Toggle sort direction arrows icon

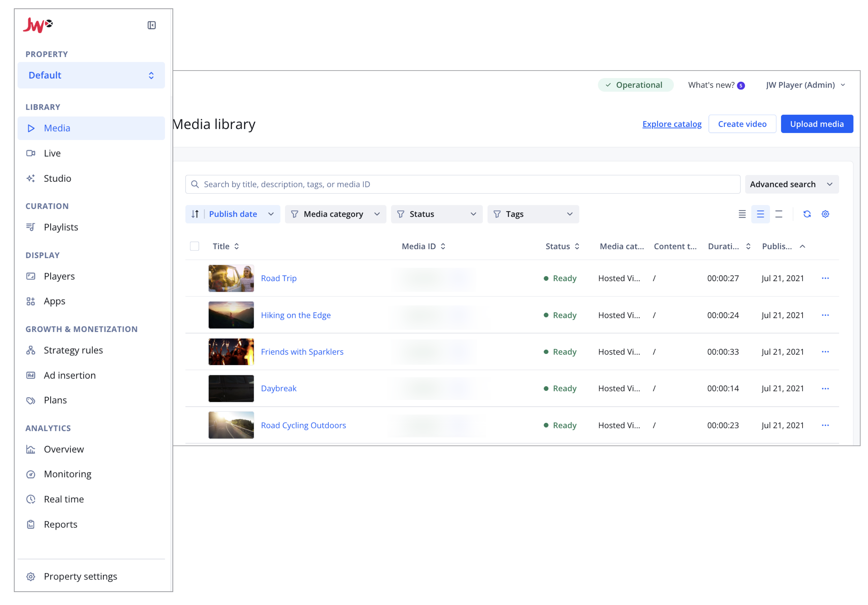tap(195, 214)
